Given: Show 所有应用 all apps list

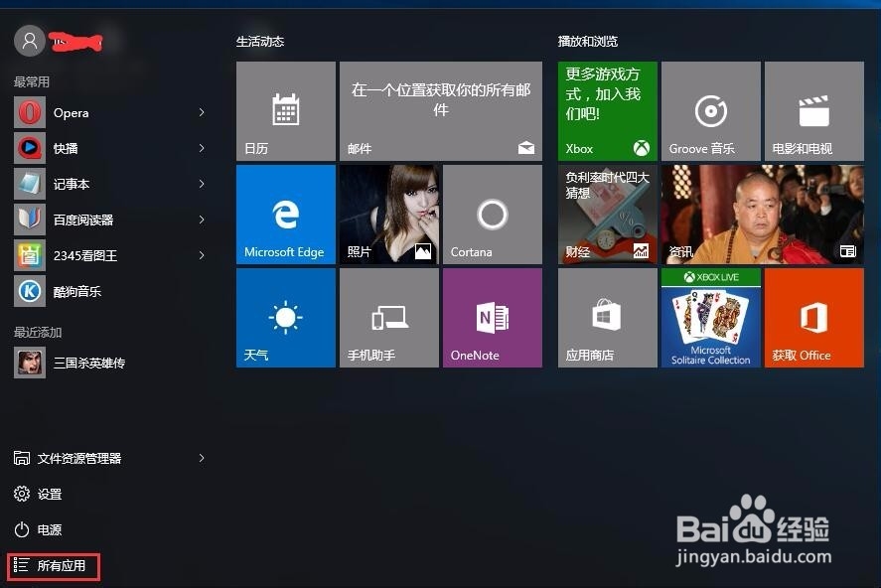Looking at the screenshot, I should [54, 566].
